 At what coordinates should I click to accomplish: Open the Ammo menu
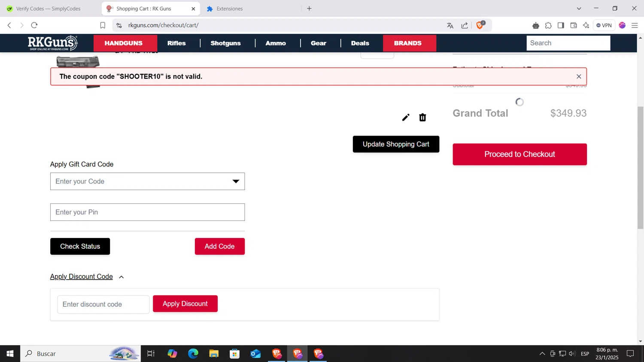[276, 43]
